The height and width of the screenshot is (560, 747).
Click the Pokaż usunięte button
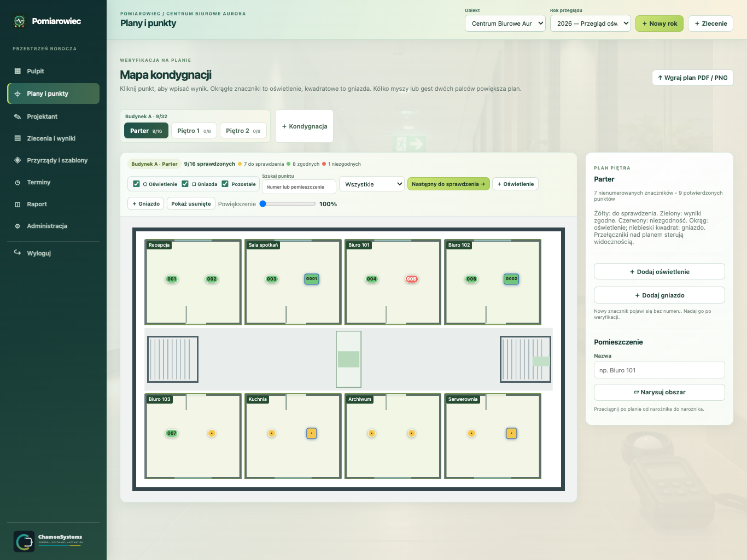[191, 203]
